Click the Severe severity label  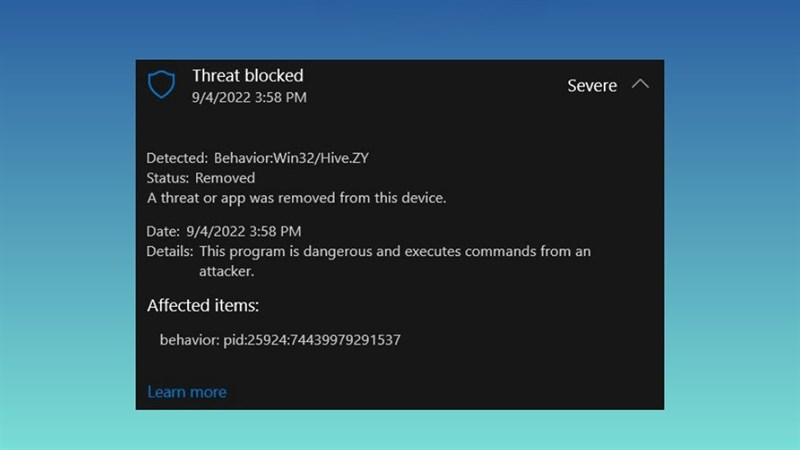click(592, 86)
